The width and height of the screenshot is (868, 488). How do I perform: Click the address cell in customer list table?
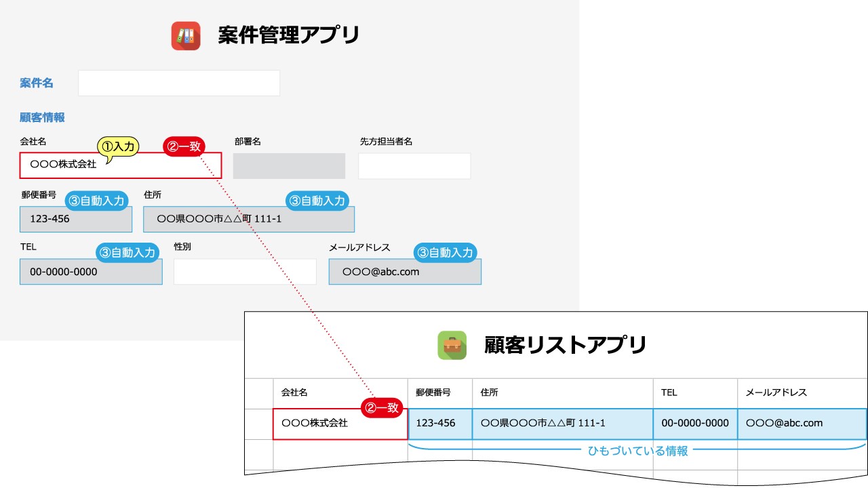pyautogui.click(x=563, y=424)
